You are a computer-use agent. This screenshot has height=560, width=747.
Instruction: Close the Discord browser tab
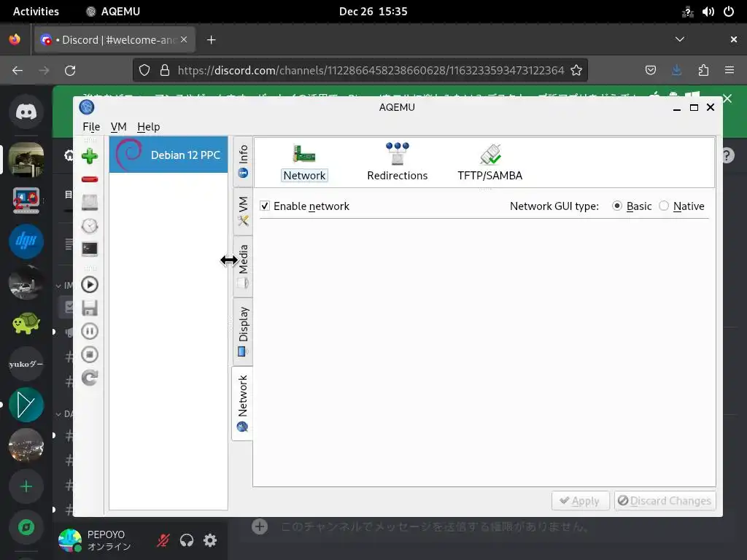(184, 39)
